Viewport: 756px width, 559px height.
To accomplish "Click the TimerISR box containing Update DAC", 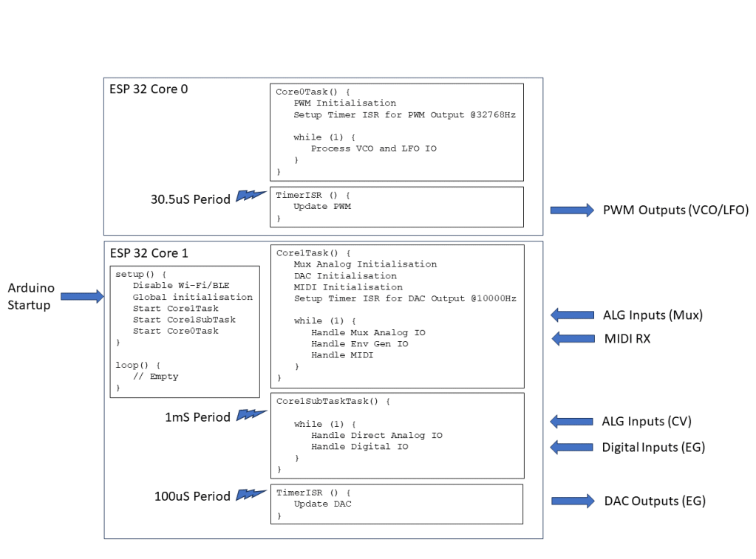I will click(397, 503).
